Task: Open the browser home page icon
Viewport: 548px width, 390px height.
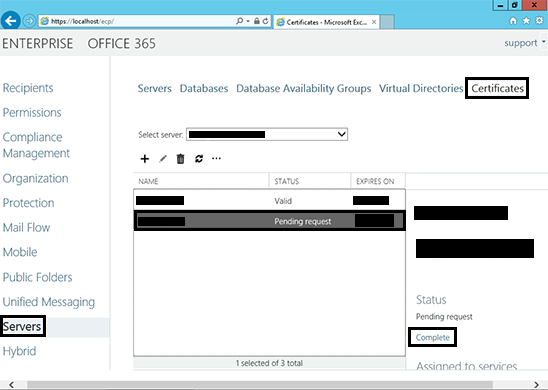Action: 513,21
